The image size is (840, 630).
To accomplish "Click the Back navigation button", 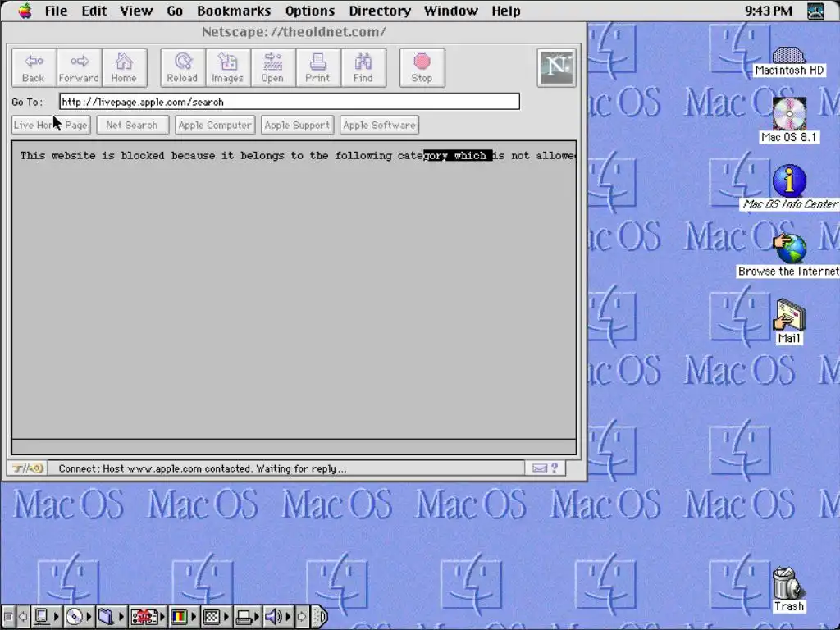I will click(34, 68).
